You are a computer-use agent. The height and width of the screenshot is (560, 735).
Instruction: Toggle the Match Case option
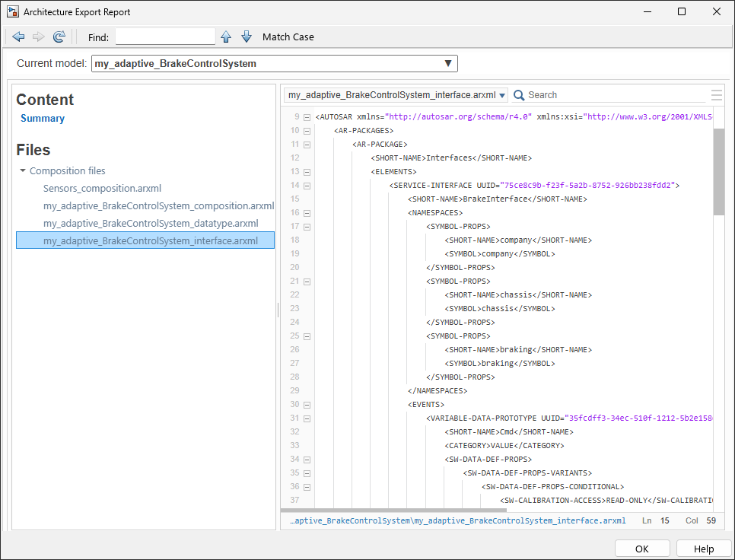[x=288, y=37]
